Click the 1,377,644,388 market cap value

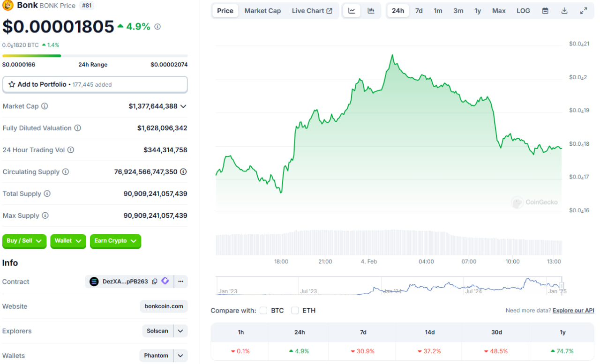(153, 106)
